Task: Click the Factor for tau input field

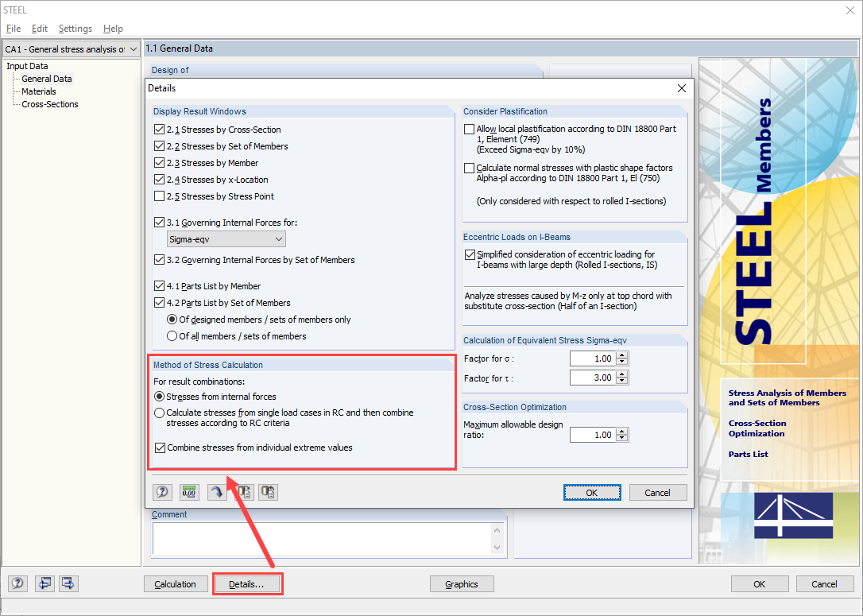Action: pyautogui.click(x=593, y=378)
